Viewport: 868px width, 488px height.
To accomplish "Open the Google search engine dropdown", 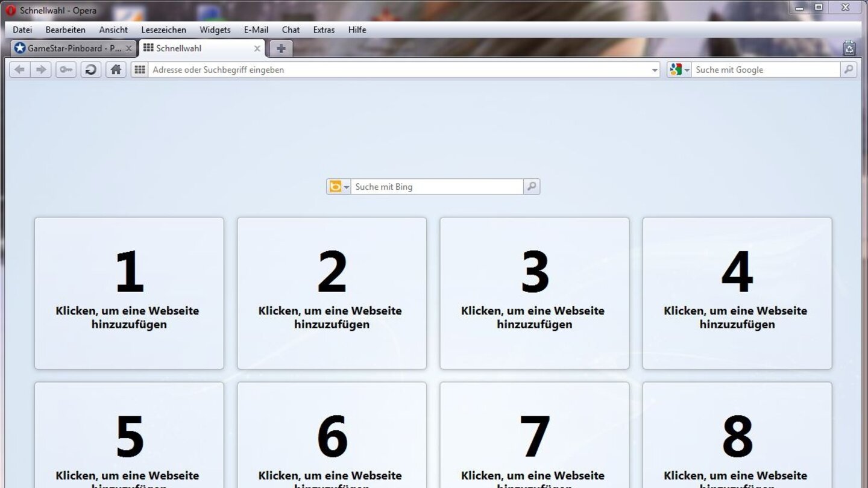I will pos(679,70).
